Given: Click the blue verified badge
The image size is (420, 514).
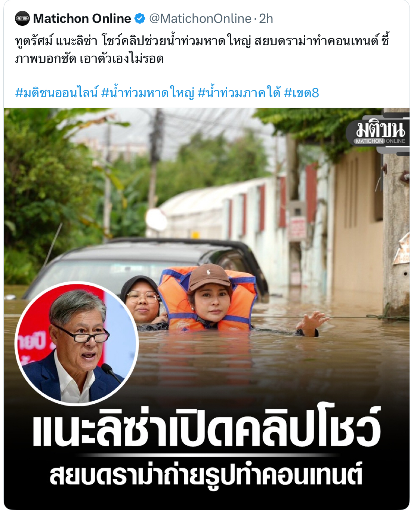Looking at the screenshot, I should click(x=140, y=18).
